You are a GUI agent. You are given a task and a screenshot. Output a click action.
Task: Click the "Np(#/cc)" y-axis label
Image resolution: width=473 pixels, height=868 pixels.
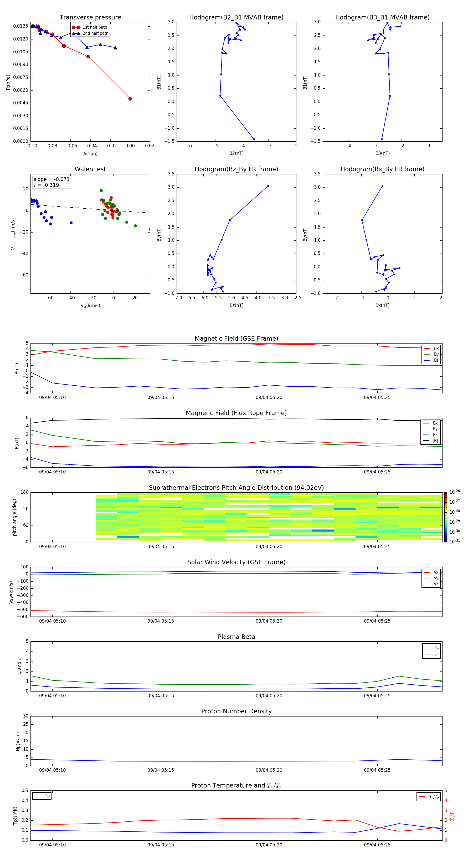18,741
